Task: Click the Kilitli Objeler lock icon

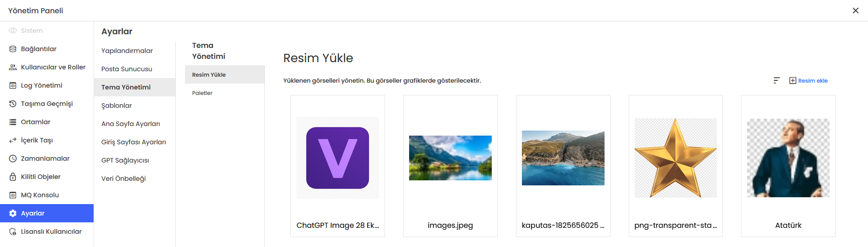Action: coord(13,177)
